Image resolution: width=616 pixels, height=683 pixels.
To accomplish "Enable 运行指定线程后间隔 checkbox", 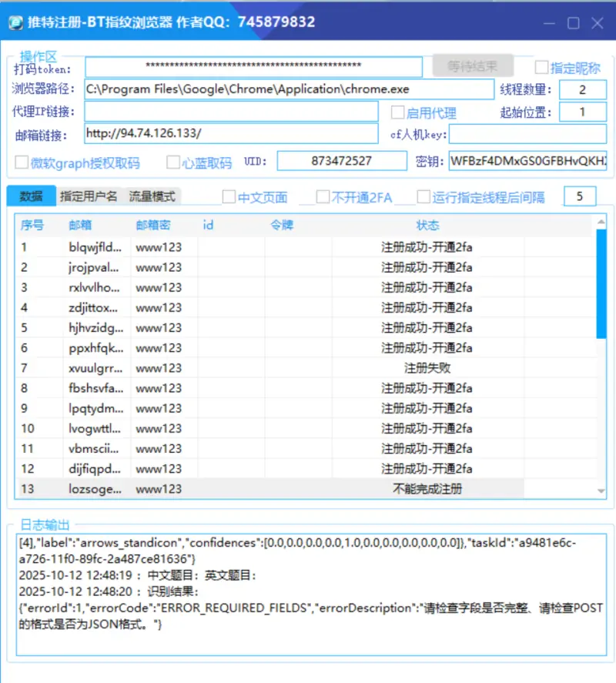I will (423, 197).
